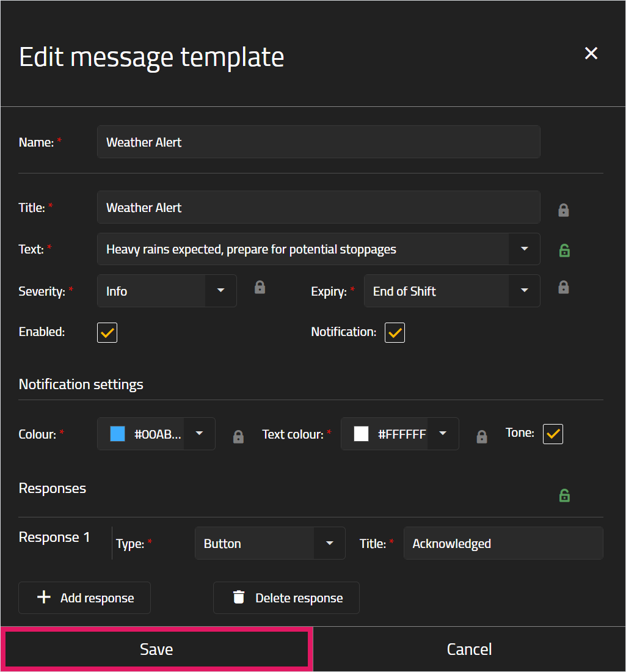626x672 pixels.
Task: Uncheck the Notification checkbox
Action: (395, 332)
